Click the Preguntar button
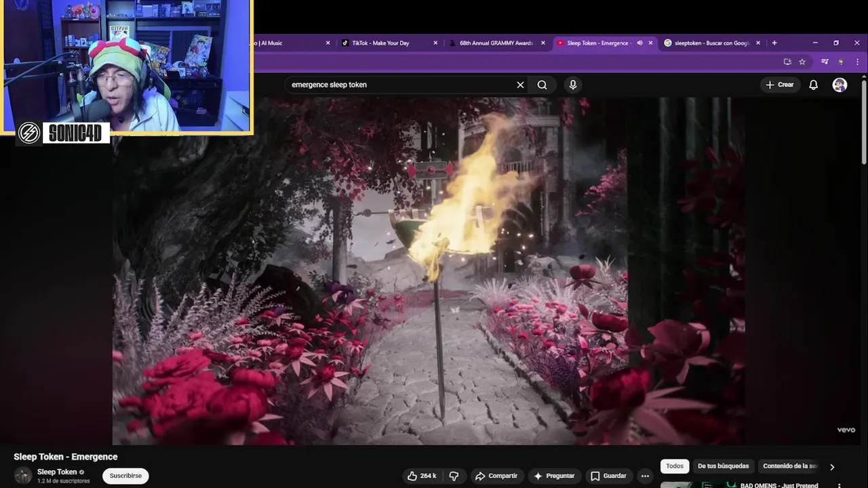Image resolution: width=868 pixels, height=488 pixels. coord(555,476)
